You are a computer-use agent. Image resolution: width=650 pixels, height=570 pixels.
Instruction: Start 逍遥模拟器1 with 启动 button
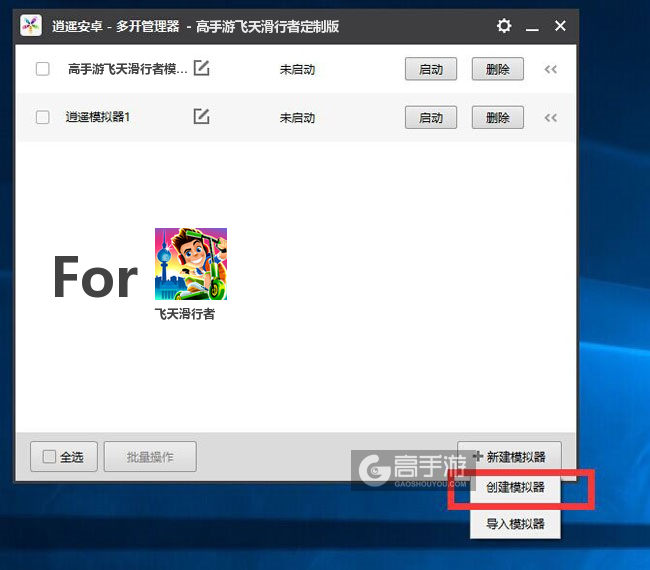[x=431, y=117]
